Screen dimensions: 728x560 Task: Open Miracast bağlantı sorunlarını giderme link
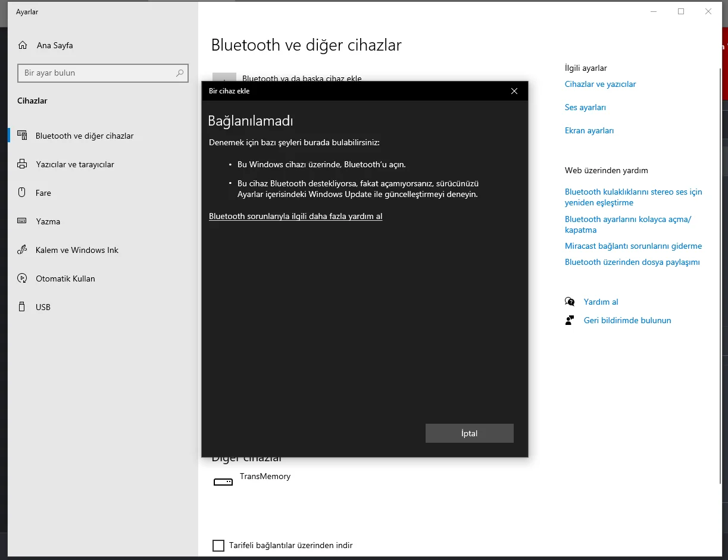[633, 246]
